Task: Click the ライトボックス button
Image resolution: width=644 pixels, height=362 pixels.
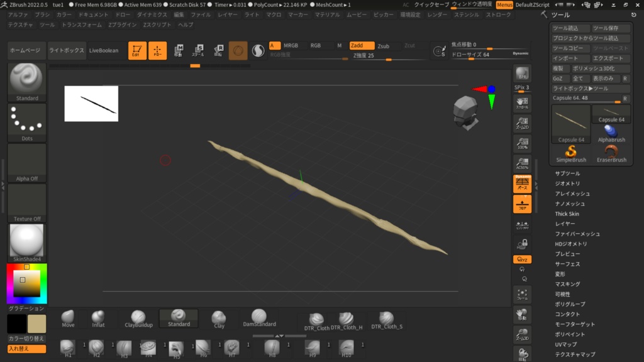Action: tap(67, 50)
